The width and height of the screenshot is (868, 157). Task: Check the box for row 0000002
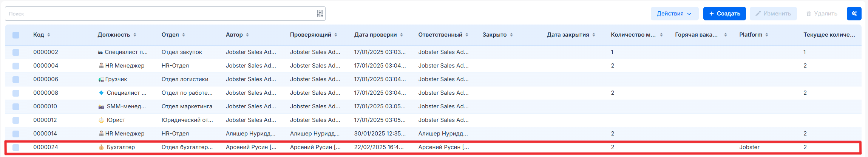tap(16, 52)
